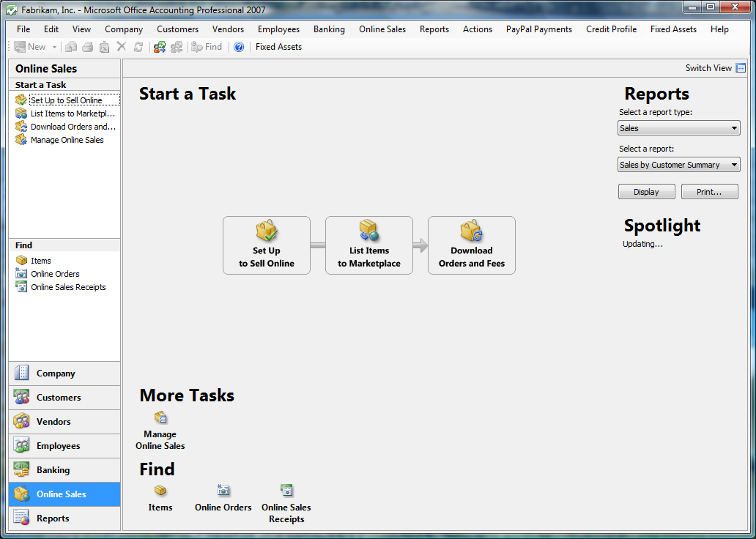
Task: Open the Vendors menu
Action: [228, 29]
